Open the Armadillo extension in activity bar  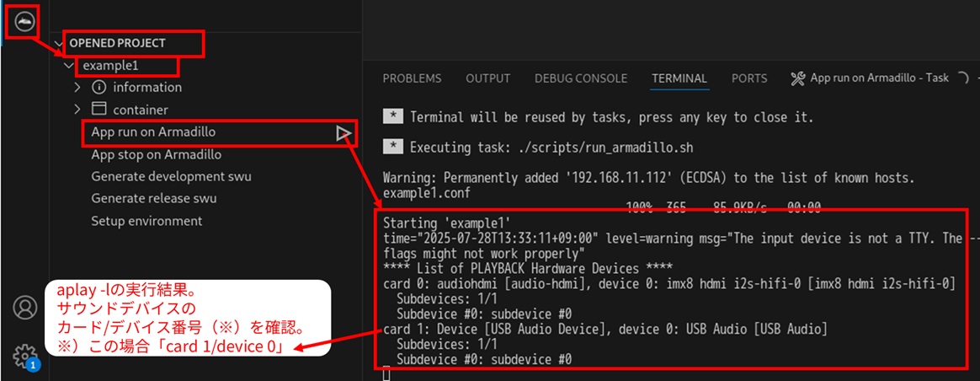click(24, 23)
